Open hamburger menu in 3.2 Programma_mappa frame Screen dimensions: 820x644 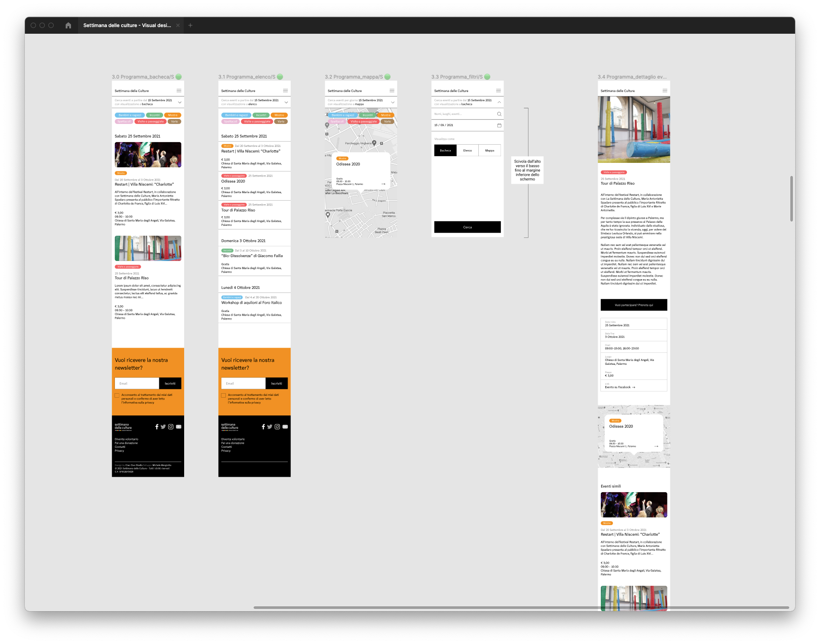(392, 91)
